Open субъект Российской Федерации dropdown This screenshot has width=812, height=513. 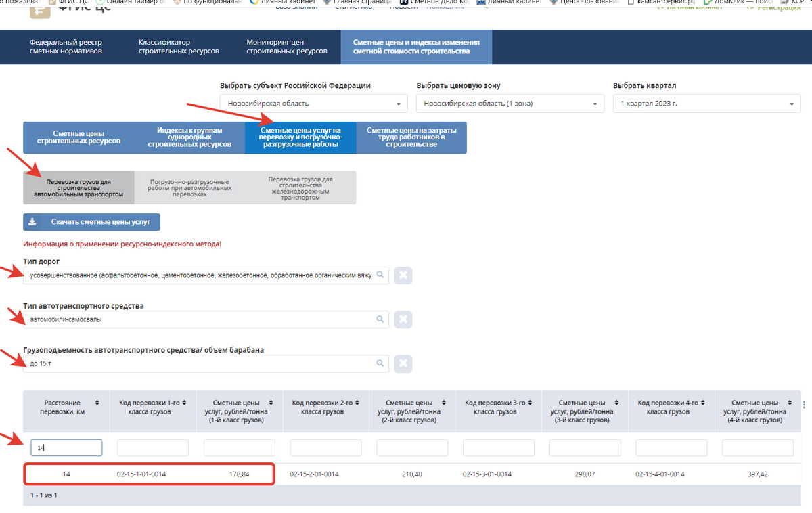314,104
